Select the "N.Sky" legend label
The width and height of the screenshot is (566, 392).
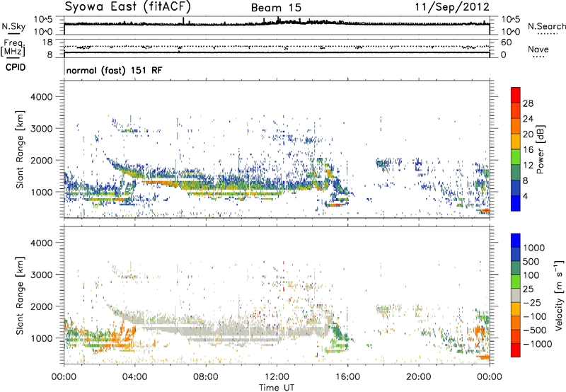coord(13,26)
